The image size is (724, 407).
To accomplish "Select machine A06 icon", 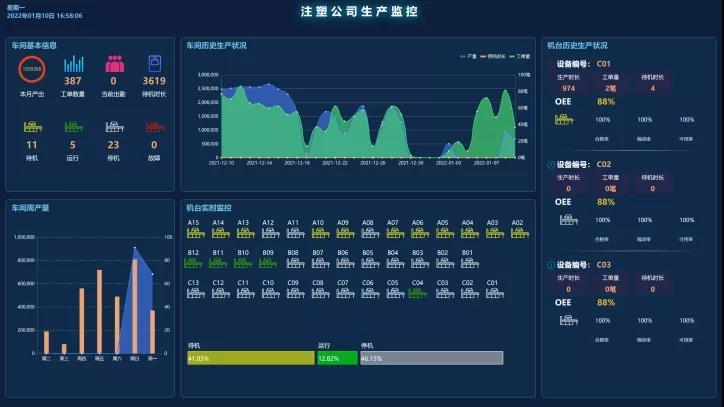I will [420, 233].
